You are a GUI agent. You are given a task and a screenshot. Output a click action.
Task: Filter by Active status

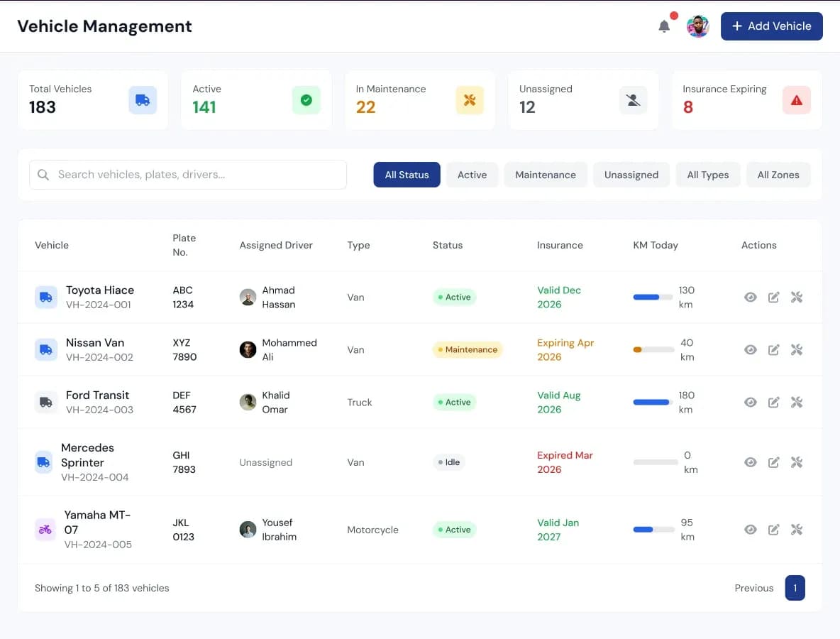pos(472,175)
